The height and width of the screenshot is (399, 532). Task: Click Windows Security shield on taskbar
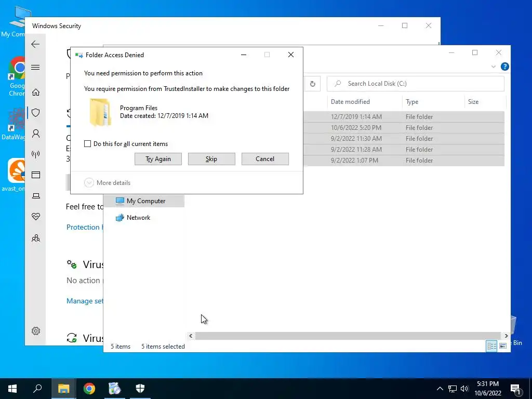(140, 389)
